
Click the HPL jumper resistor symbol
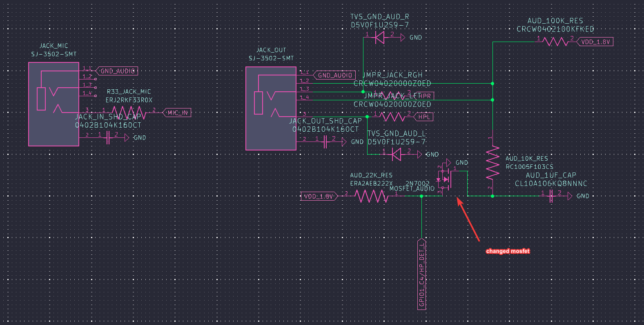click(392, 117)
